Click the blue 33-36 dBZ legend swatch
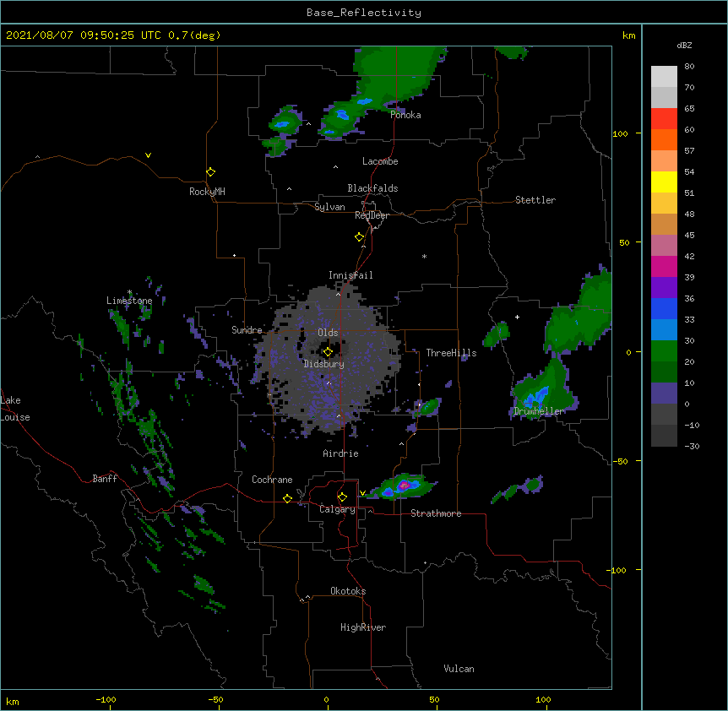The image size is (728, 711). (x=664, y=308)
